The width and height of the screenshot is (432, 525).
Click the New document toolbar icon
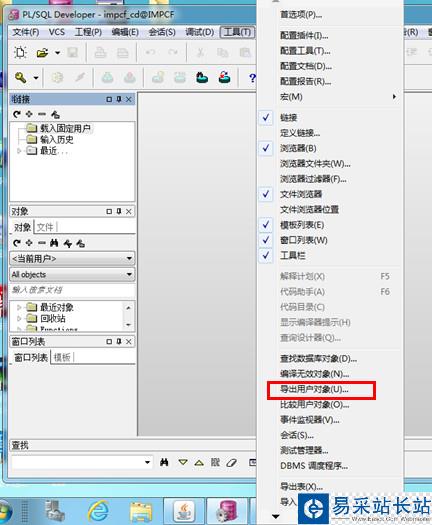point(20,53)
